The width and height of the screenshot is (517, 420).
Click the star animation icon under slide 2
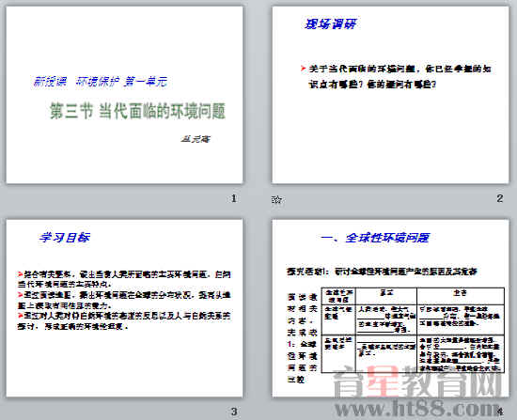tap(276, 199)
